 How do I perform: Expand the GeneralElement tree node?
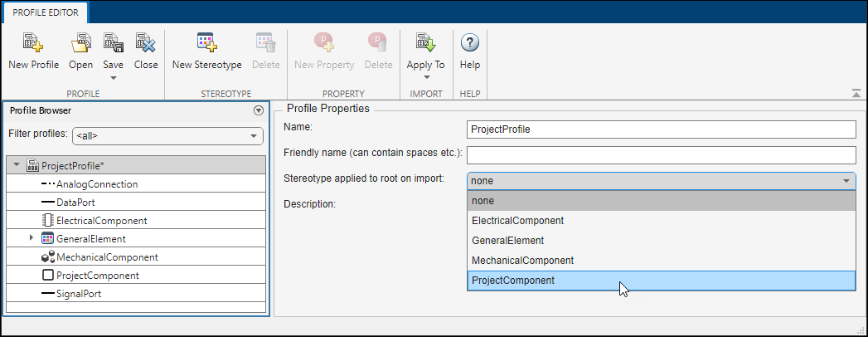pos(32,238)
